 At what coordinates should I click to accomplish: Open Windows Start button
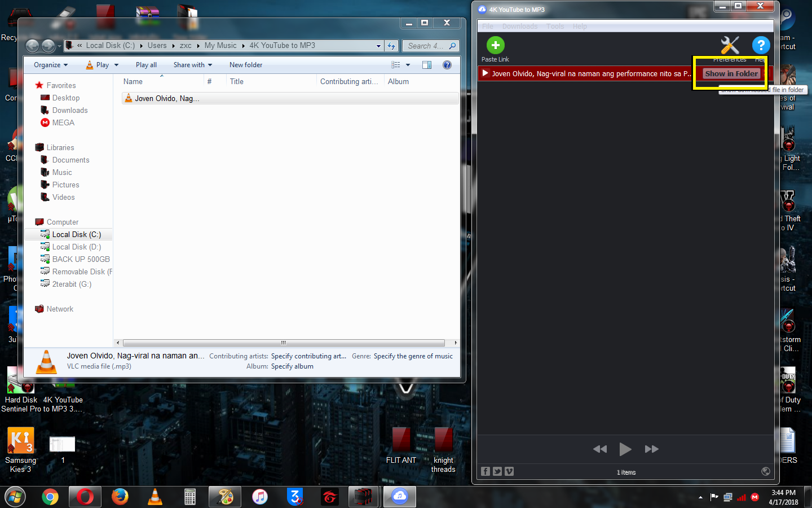click(x=15, y=497)
